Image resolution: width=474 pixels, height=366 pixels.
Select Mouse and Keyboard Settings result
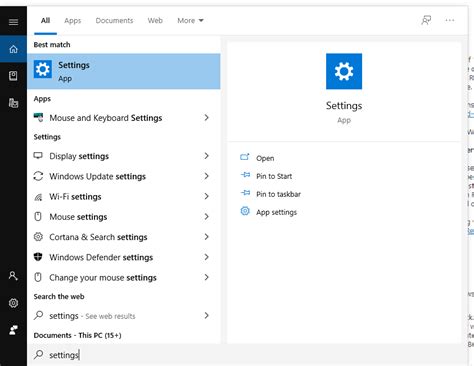pyautogui.click(x=124, y=118)
